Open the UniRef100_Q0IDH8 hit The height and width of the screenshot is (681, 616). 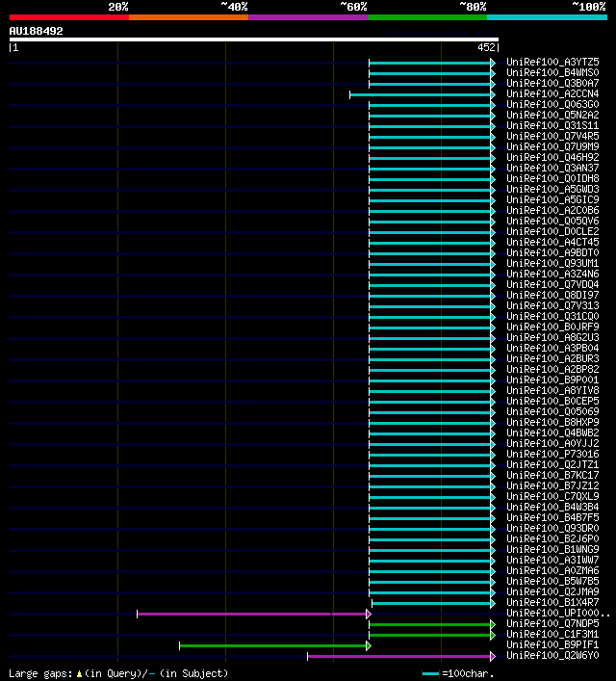pyautogui.click(x=552, y=178)
